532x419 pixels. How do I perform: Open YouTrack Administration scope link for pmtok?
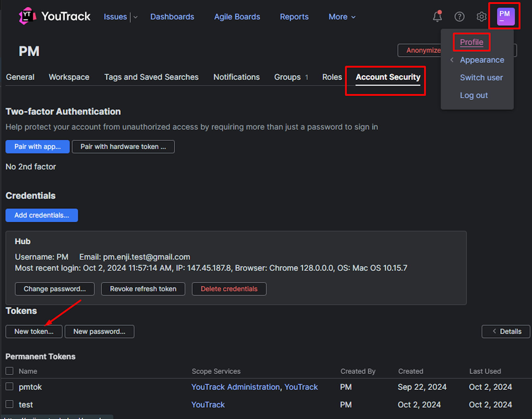coord(235,387)
